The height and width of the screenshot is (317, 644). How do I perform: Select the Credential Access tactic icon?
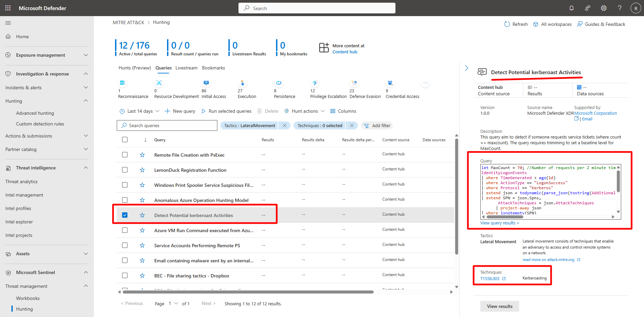(390, 83)
